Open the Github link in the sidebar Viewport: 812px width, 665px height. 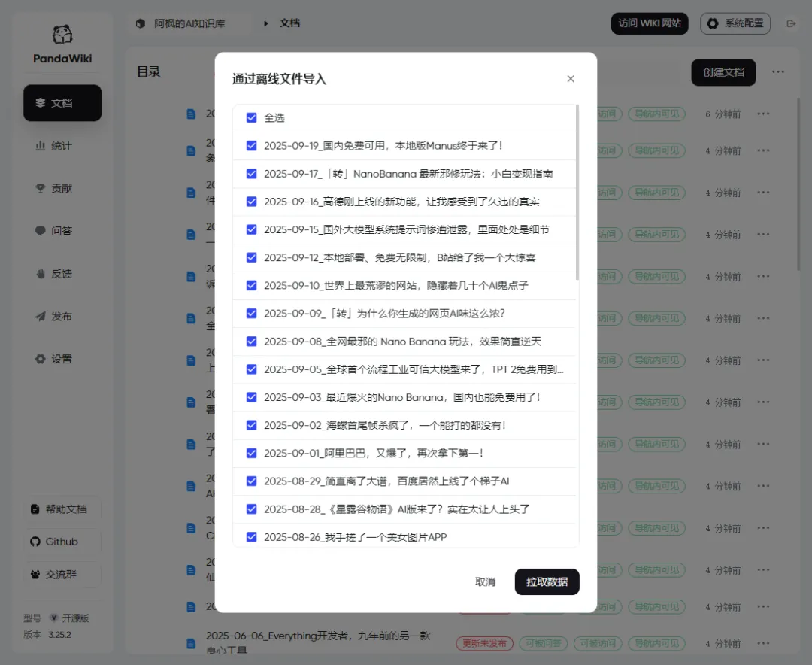(62, 541)
